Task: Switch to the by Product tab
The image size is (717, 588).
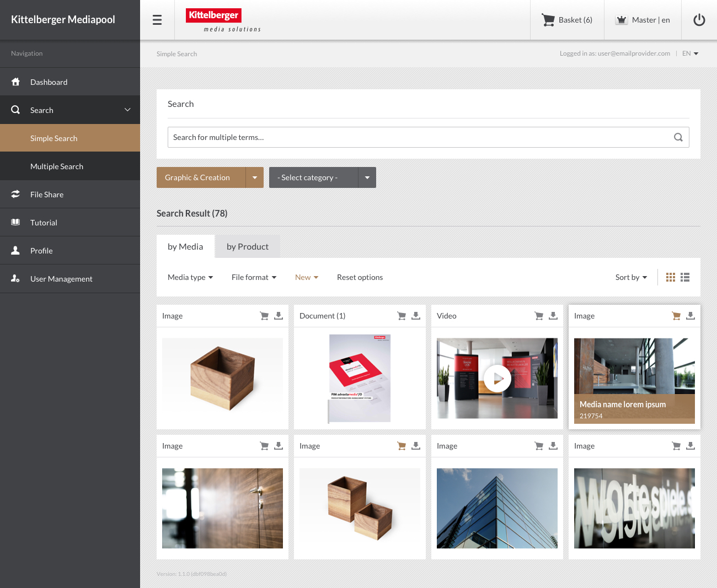Action: pos(247,246)
